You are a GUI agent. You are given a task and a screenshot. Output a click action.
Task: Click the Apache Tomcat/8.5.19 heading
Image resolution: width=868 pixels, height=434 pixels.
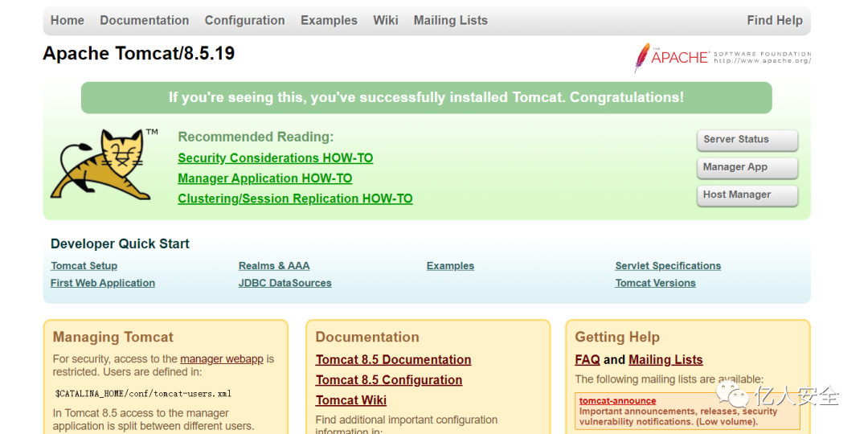(138, 53)
